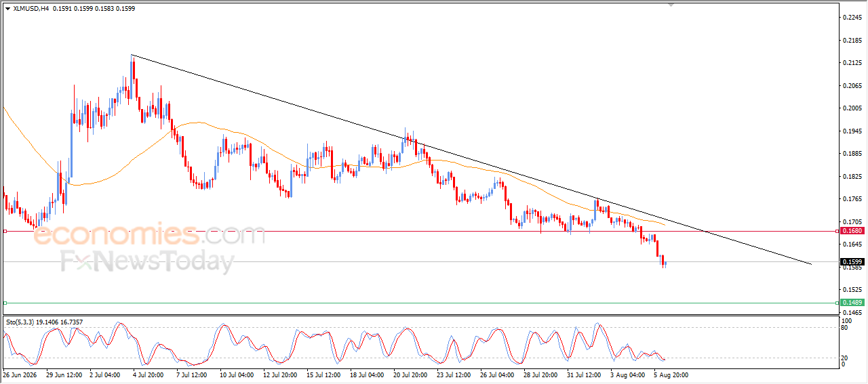868x384 pixels.
Task: Click the stochastic 80 level scale label
Action: tap(844, 328)
